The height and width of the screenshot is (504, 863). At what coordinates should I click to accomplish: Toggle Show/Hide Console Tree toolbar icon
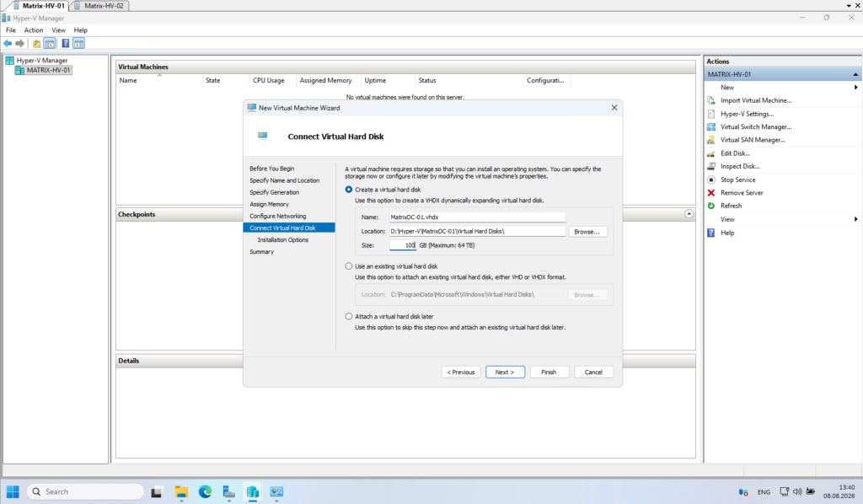[x=50, y=44]
